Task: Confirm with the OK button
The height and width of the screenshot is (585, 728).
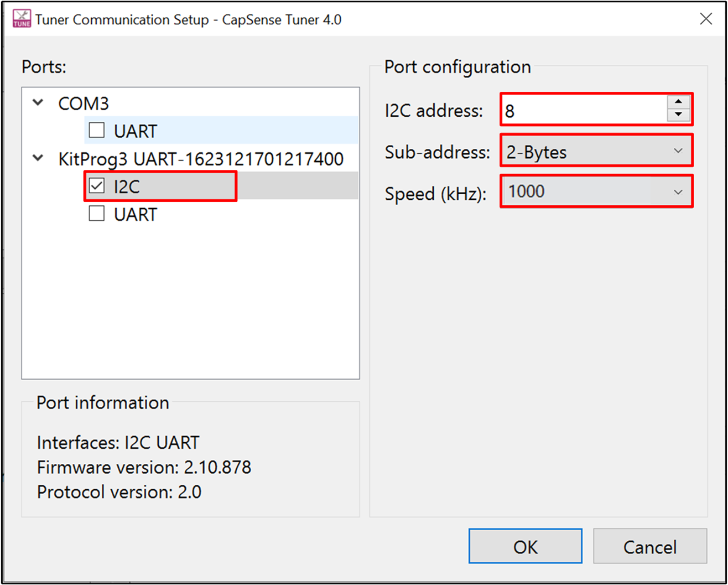Action: point(525,546)
